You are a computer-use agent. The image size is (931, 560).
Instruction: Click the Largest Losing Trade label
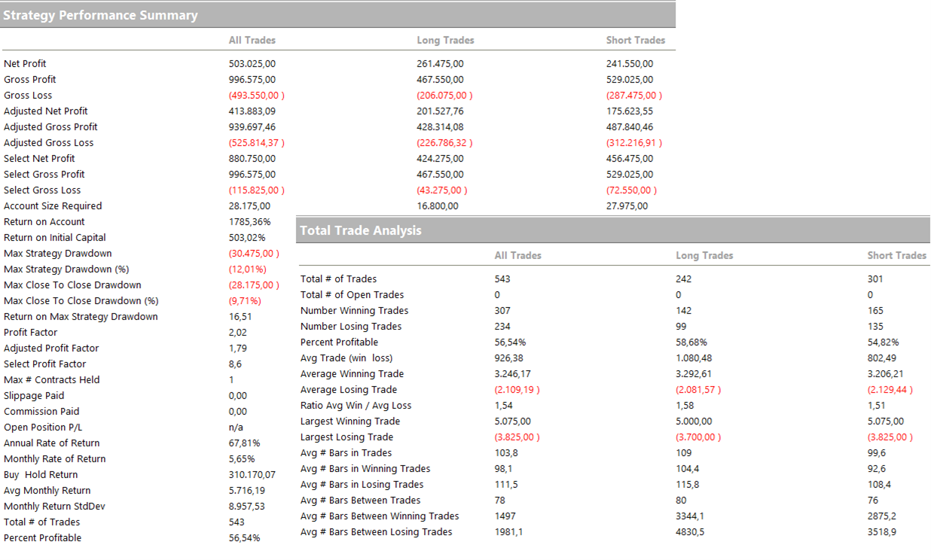click(346, 437)
